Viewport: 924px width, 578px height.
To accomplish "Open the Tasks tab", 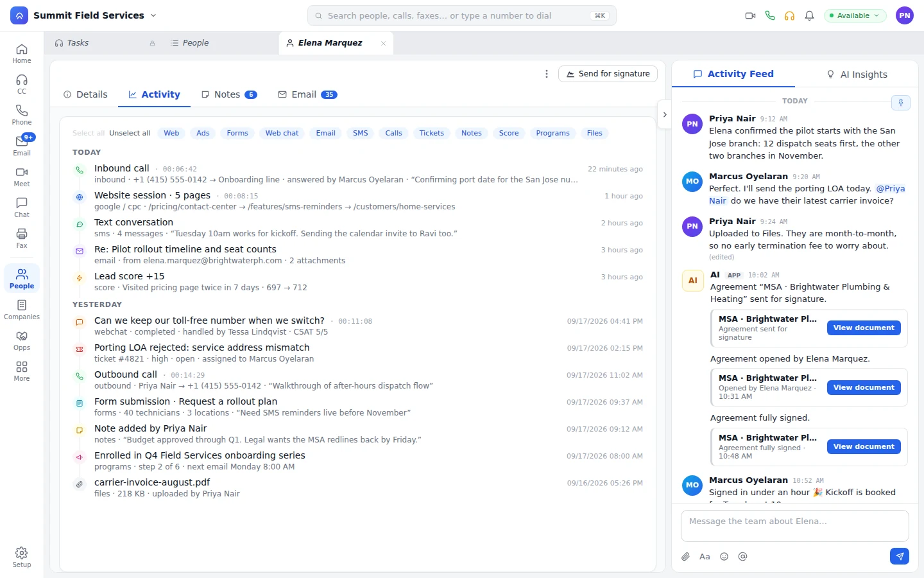I will click(x=106, y=43).
